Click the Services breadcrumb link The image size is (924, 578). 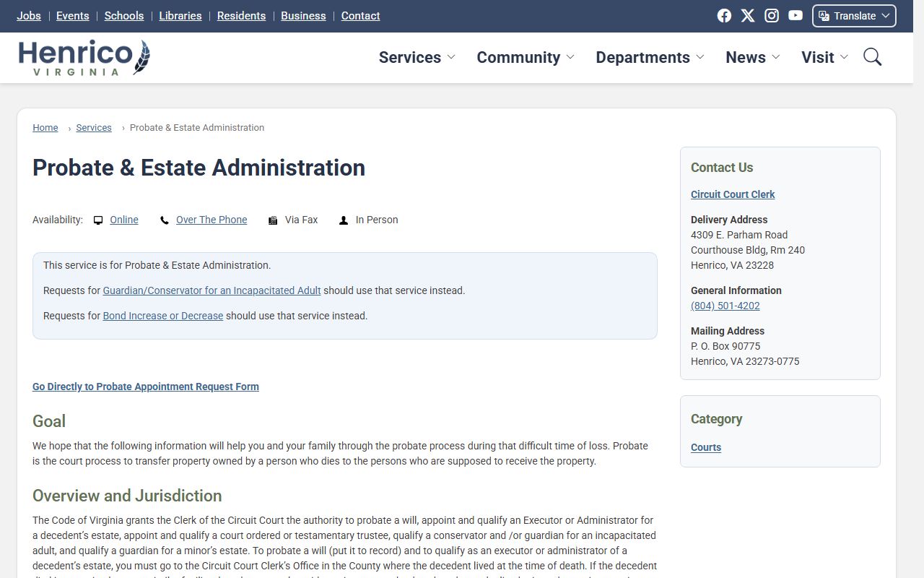pyautogui.click(x=94, y=128)
